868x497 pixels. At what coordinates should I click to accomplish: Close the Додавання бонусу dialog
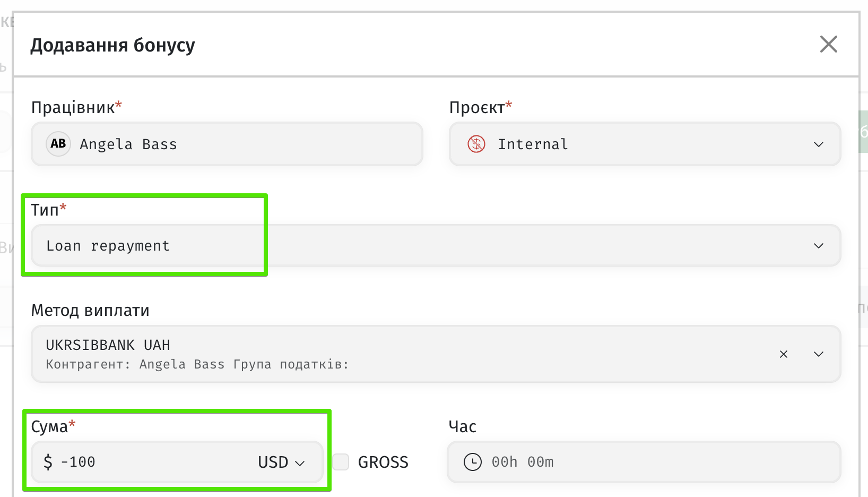click(828, 44)
